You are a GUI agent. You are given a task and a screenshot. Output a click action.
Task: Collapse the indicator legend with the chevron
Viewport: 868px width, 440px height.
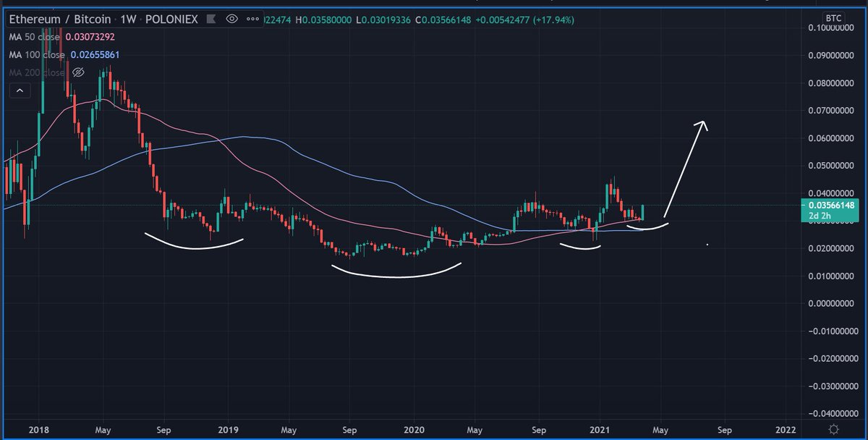(20, 90)
